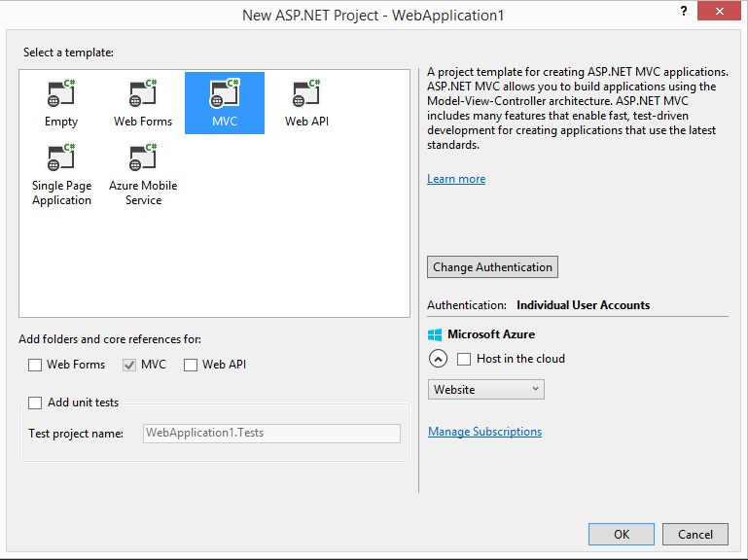Click the 'Select a template:' label
This screenshot has width=748, height=560.
(x=68, y=52)
